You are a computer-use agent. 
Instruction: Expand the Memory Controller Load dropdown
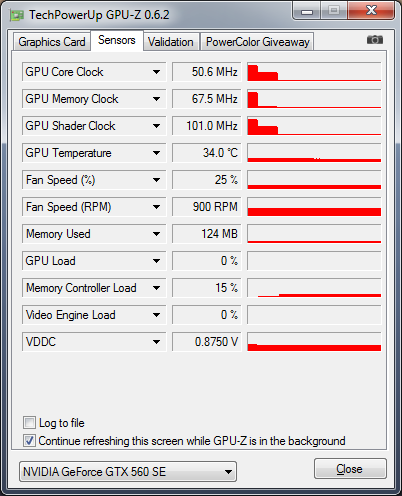click(156, 288)
